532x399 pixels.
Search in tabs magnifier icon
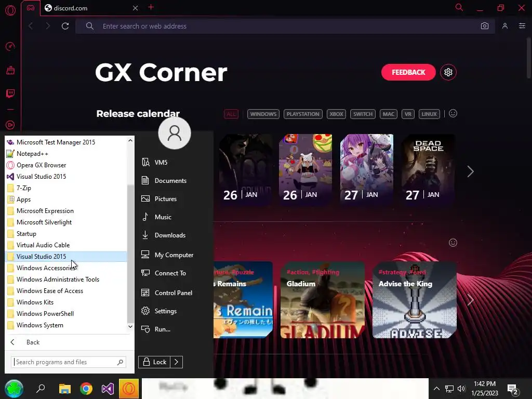pos(459,7)
